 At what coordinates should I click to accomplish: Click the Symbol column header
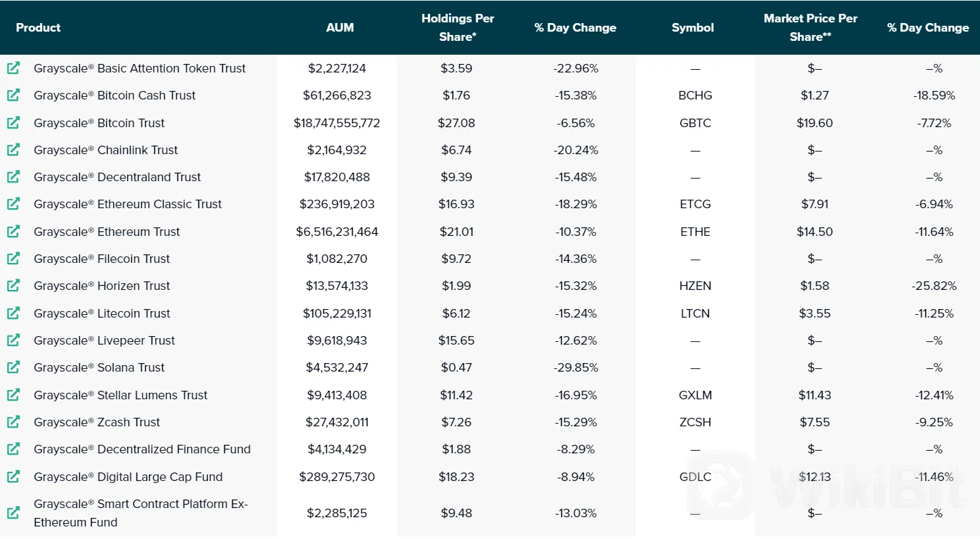(x=692, y=28)
